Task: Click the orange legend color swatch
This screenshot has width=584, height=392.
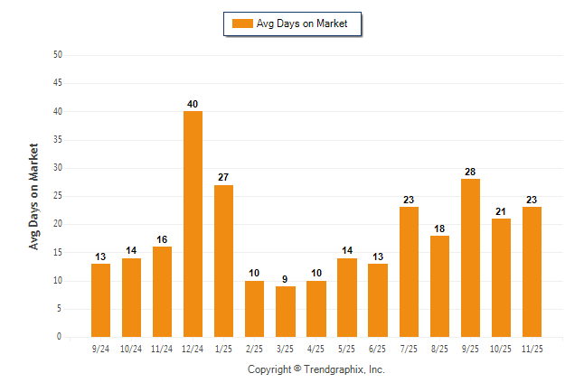Action: 242,23
